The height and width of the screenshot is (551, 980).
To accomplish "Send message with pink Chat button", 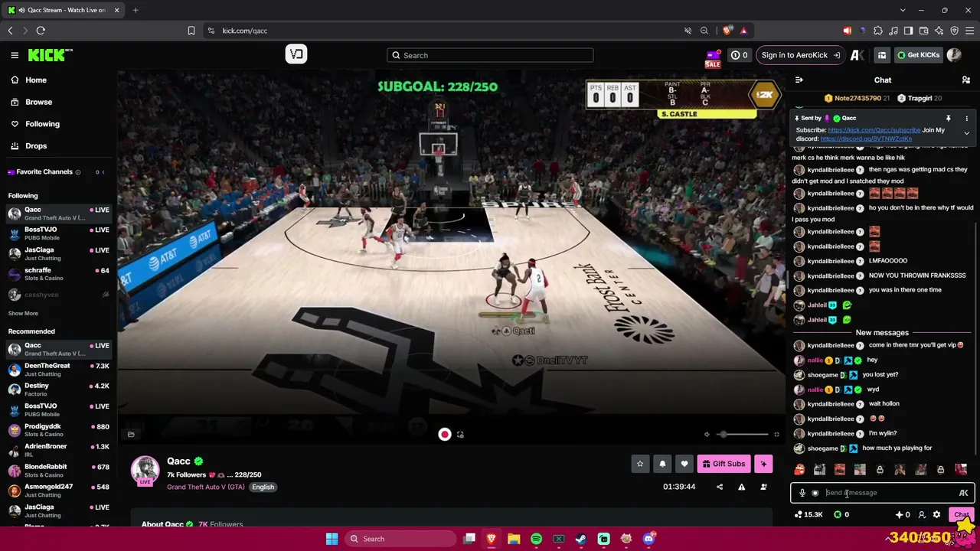I will coord(962,515).
